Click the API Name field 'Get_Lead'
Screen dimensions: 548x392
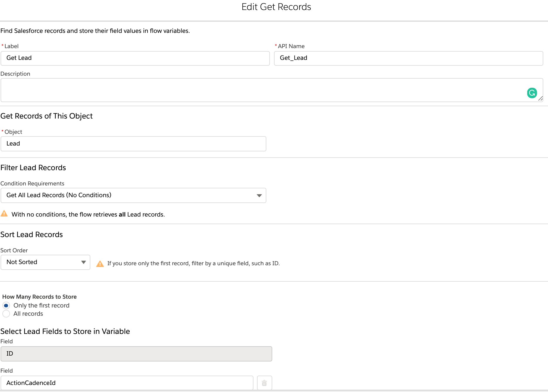click(x=408, y=58)
